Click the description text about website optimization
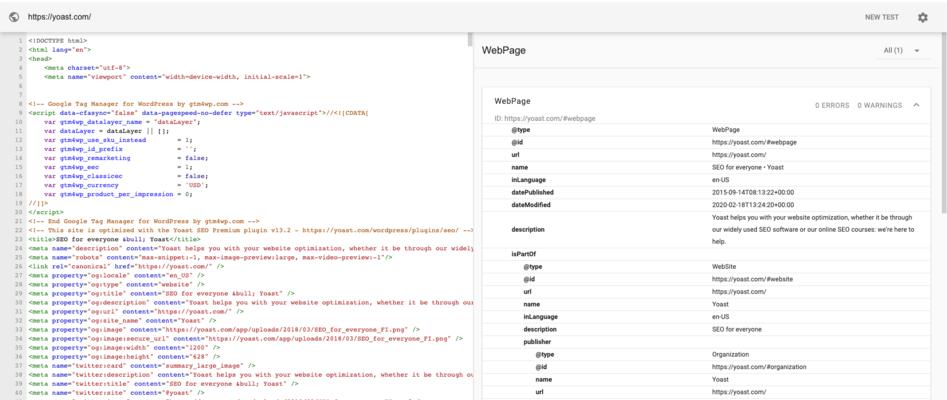Image resolution: width=947 pixels, height=400 pixels. click(814, 230)
